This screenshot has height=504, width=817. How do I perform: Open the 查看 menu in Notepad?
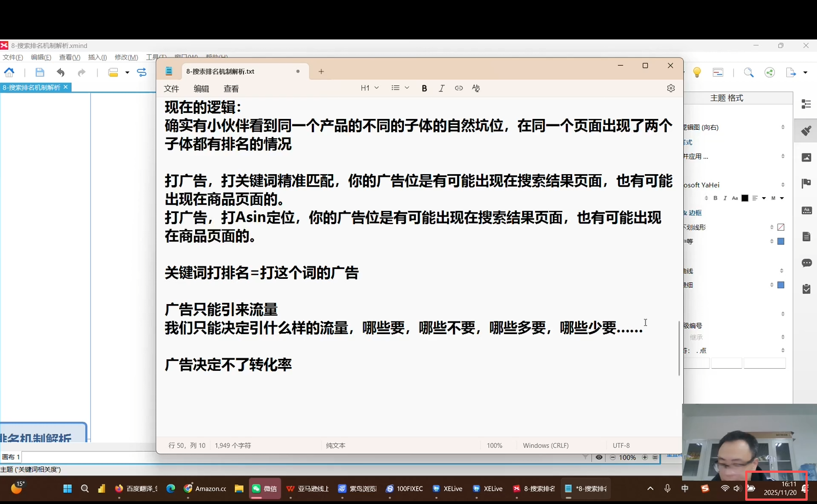(x=231, y=89)
